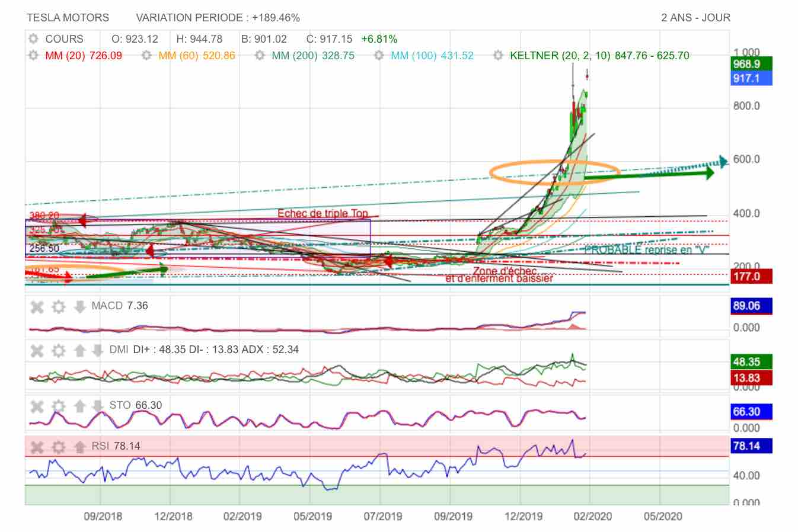
Task: Click the 'Zone d'échec' annotation text
Action: pos(505,271)
